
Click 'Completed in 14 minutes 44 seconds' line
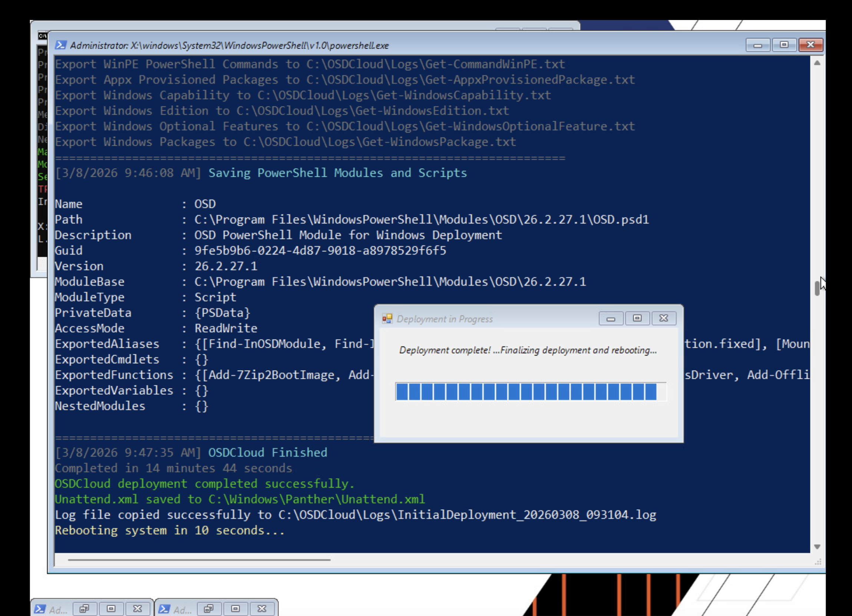(174, 468)
